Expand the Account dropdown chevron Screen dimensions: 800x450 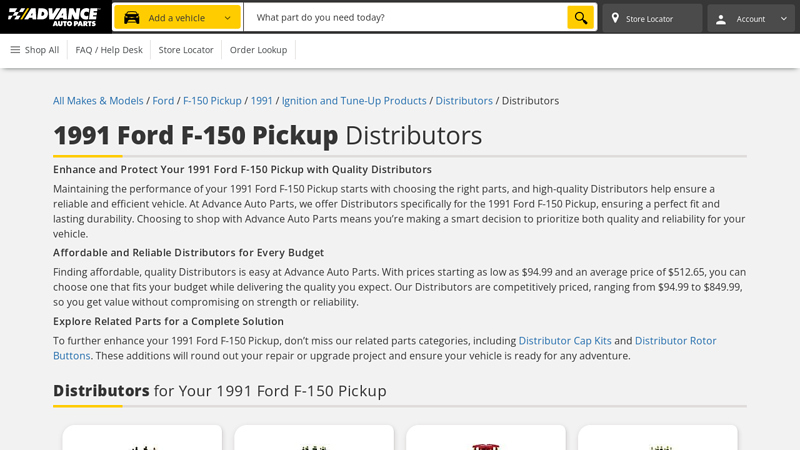[783, 18]
